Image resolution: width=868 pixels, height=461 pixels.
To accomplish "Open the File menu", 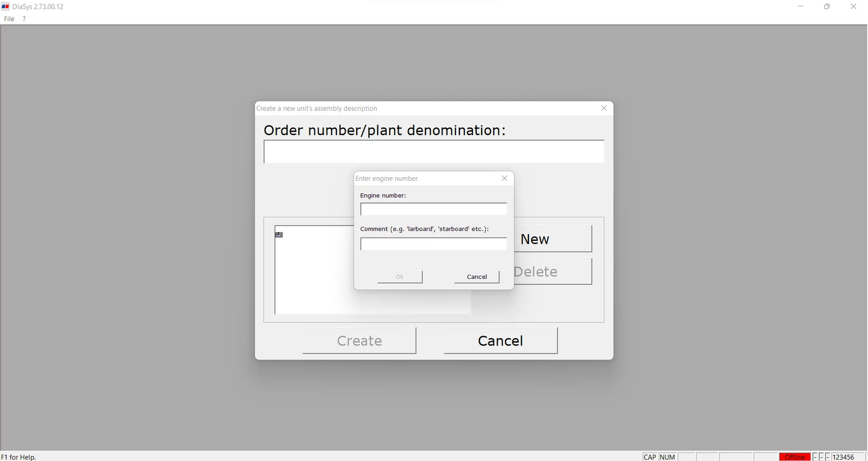I will point(9,19).
